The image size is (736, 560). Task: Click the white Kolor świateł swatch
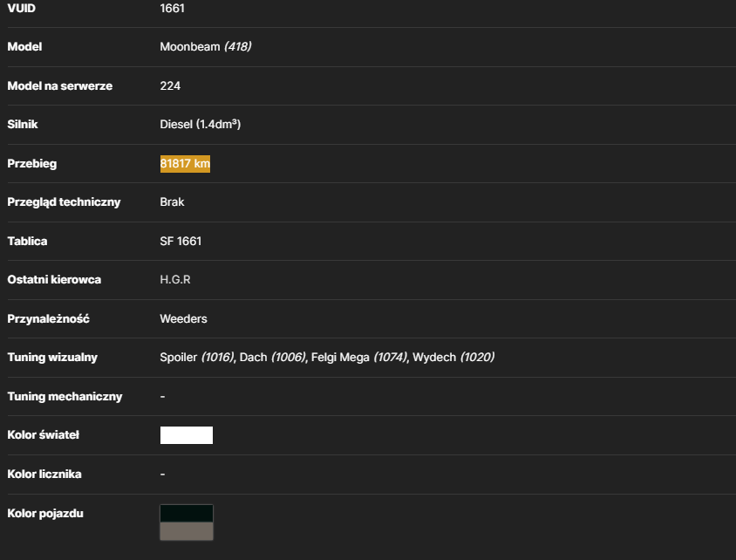tap(187, 435)
